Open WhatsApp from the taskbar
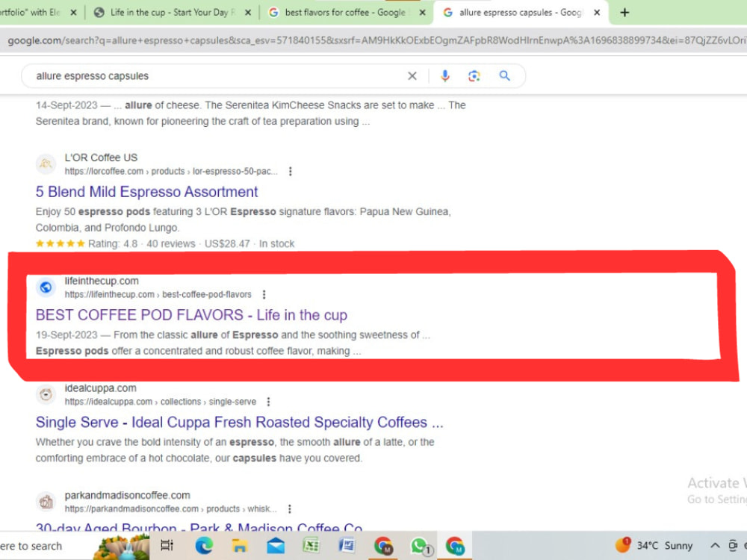Screen dimensions: 747x560 pos(420,547)
